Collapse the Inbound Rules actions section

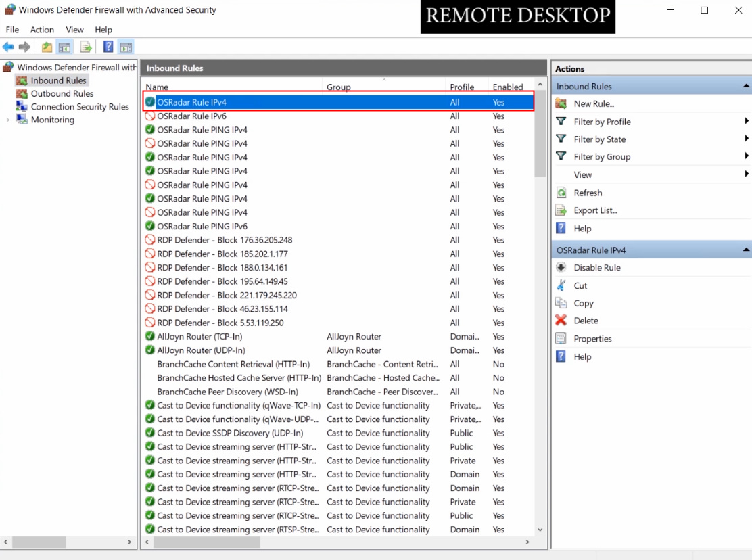click(746, 87)
